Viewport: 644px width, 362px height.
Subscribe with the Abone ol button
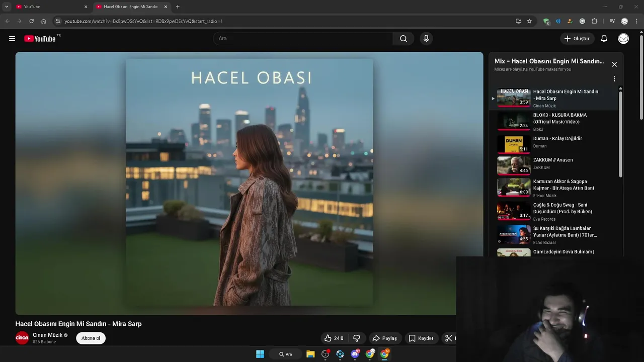[x=91, y=338]
